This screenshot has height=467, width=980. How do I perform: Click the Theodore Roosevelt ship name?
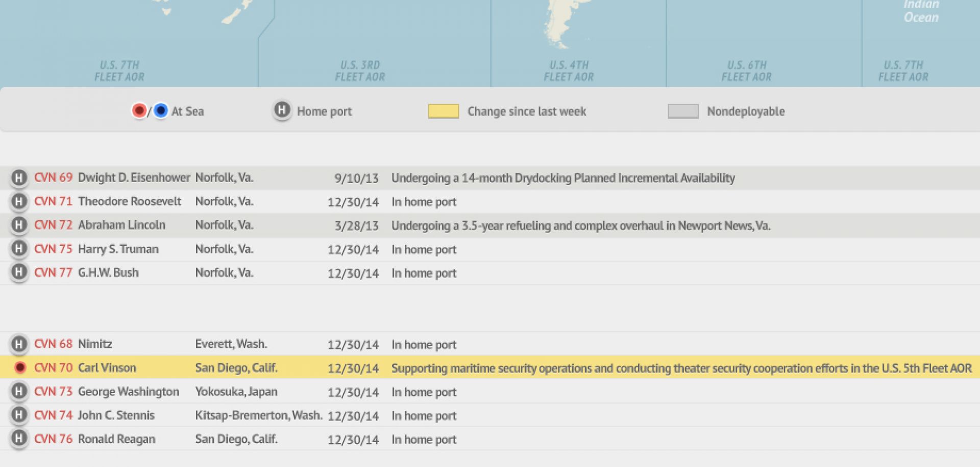coord(130,201)
